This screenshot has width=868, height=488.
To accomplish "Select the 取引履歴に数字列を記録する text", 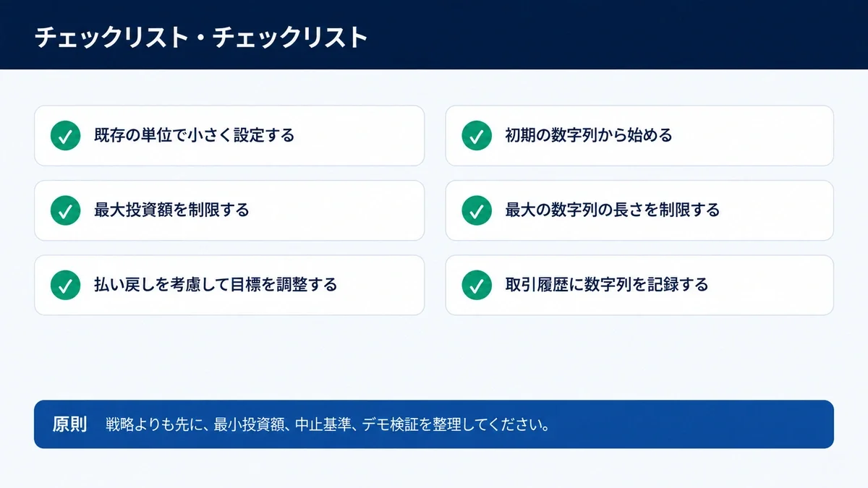I will point(606,285).
